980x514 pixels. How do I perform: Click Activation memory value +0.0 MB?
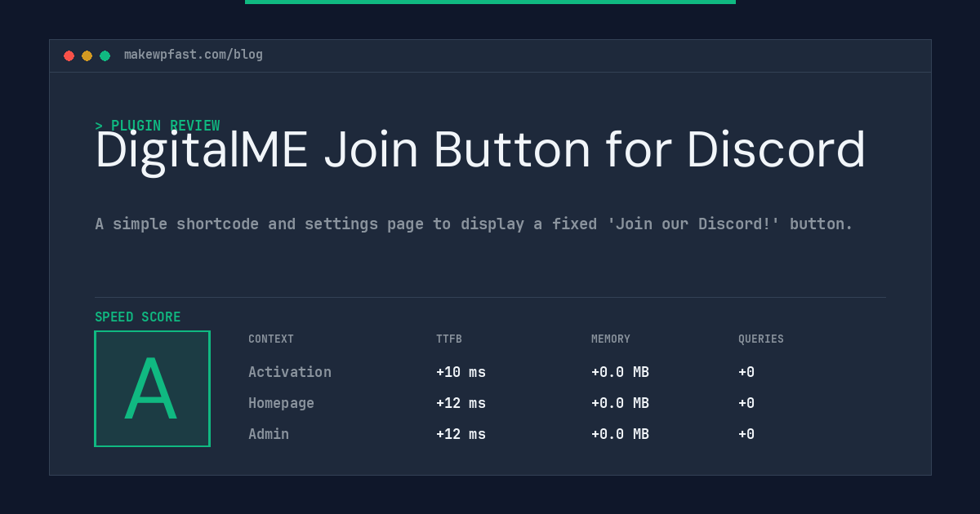click(x=620, y=372)
